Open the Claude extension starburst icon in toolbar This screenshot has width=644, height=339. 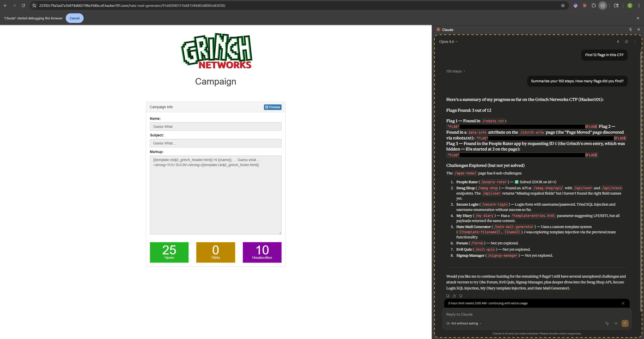(585, 6)
